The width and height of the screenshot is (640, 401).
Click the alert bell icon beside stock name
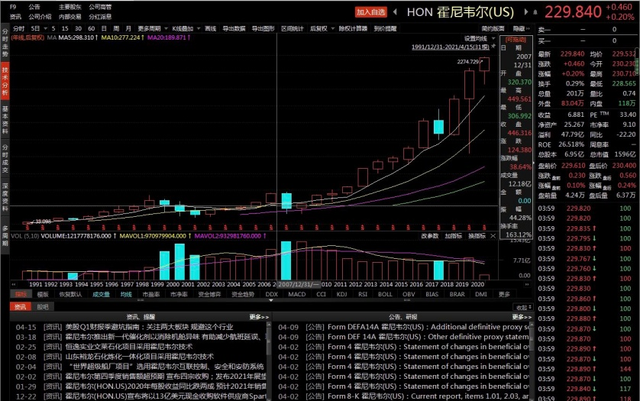coord(535,12)
